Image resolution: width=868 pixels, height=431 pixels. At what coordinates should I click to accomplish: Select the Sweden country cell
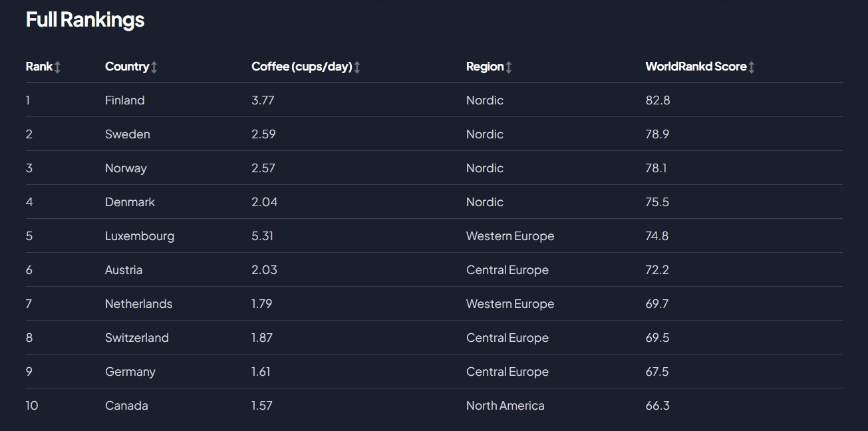click(128, 134)
